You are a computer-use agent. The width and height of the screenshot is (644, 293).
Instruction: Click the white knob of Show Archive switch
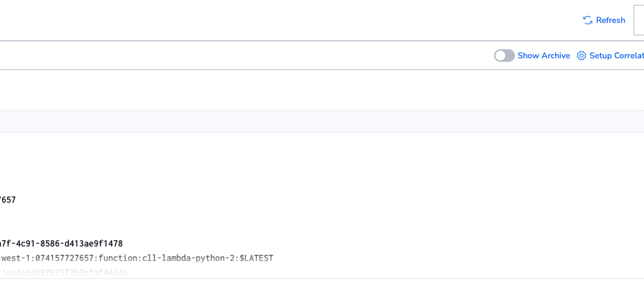pos(500,56)
